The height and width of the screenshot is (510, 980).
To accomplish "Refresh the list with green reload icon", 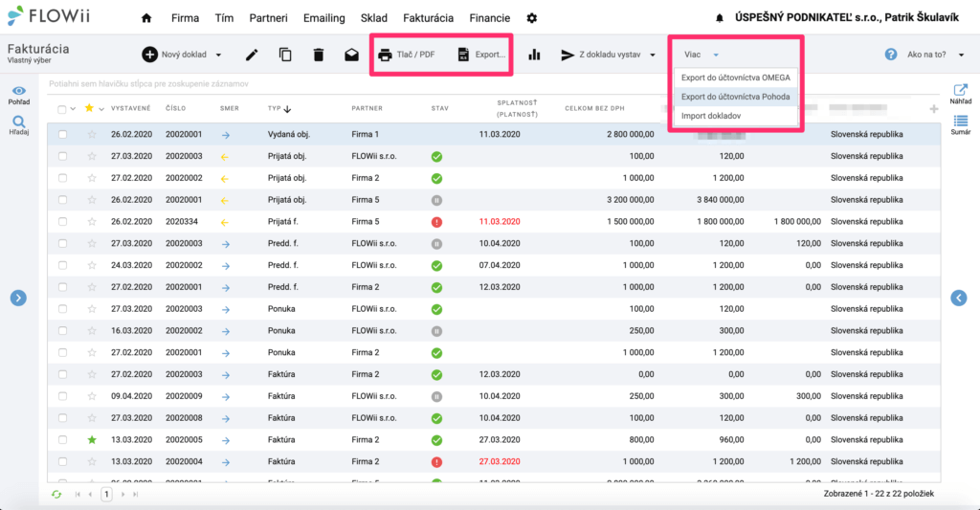I will point(56,495).
